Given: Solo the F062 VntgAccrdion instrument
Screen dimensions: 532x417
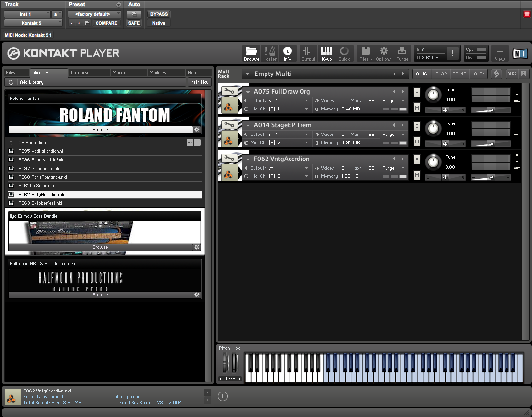Looking at the screenshot, I should [x=417, y=159].
